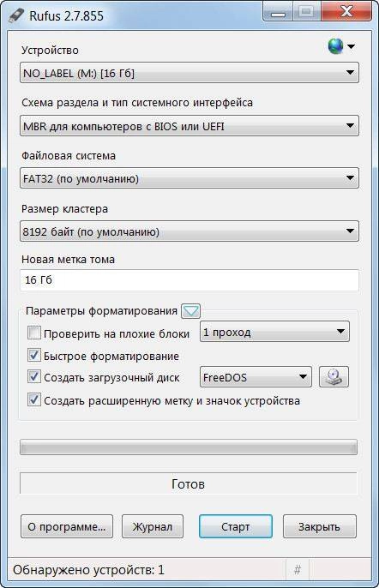This screenshot has height=588, width=379.
Task: Expand the 8192 байт cluster size dropdown
Action: 189,231
